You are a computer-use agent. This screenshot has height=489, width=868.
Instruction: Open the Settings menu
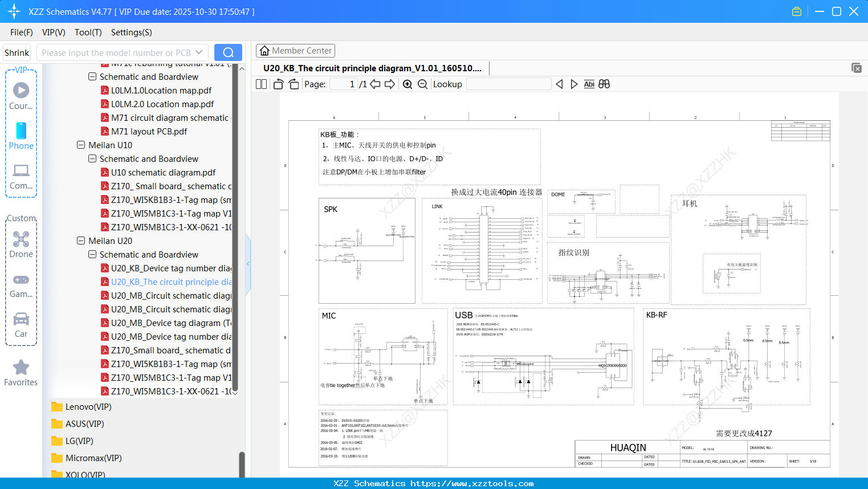(131, 32)
